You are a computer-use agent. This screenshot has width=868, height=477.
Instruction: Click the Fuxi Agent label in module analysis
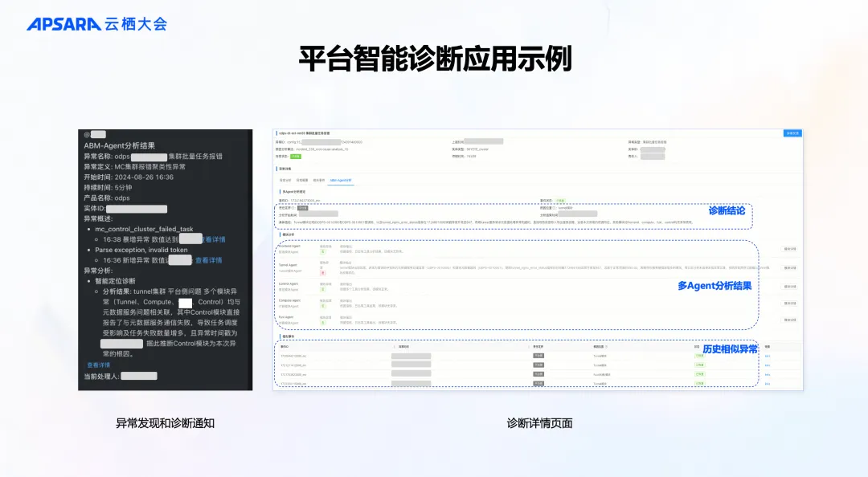pyautogui.click(x=286, y=317)
